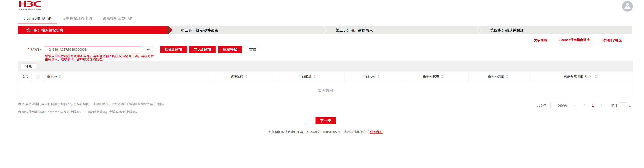Go to the previous page arrow
Viewport: 644px width, 168px height.
(x=584, y=105)
